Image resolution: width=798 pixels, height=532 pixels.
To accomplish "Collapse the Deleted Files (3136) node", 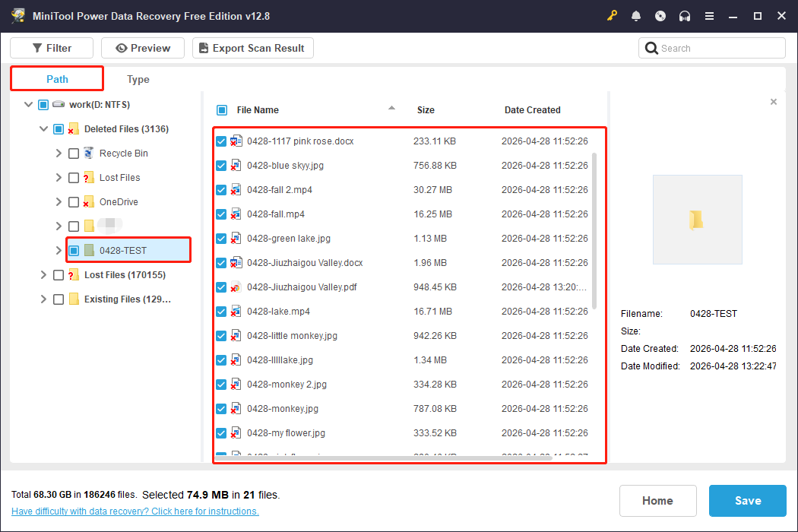I will click(44, 128).
